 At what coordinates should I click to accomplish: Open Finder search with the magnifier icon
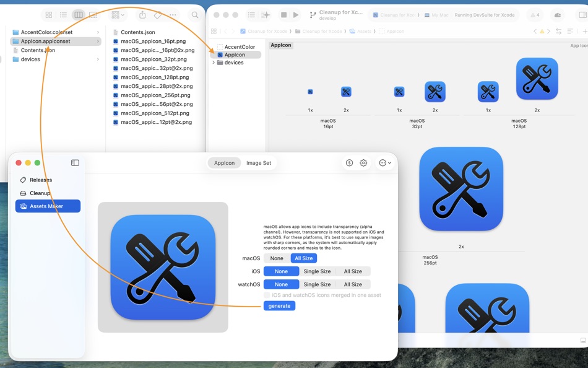pyautogui.click(x=194, y=15)
